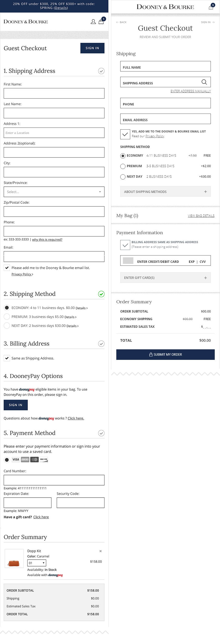The height and width of the screenshot is (644, 220).
Task: Open the View Bag Details link
Action: point(201,216)
